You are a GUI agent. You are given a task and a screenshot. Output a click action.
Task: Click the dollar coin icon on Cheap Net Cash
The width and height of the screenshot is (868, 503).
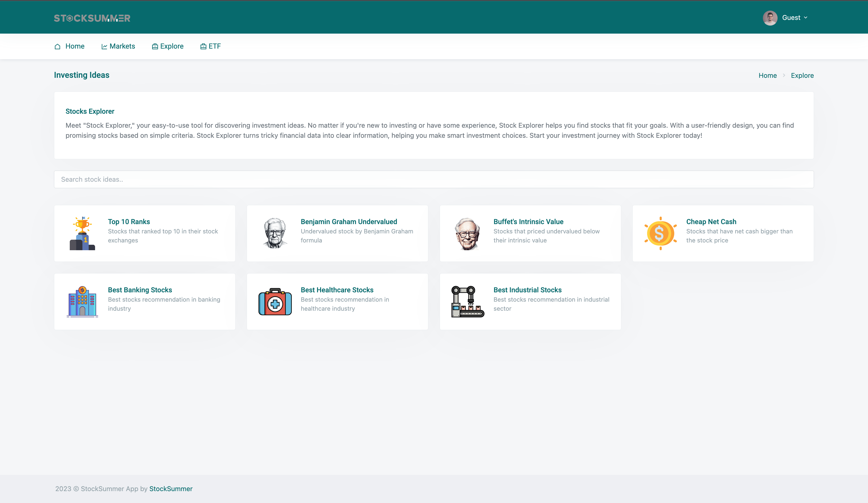click(660, 233)
